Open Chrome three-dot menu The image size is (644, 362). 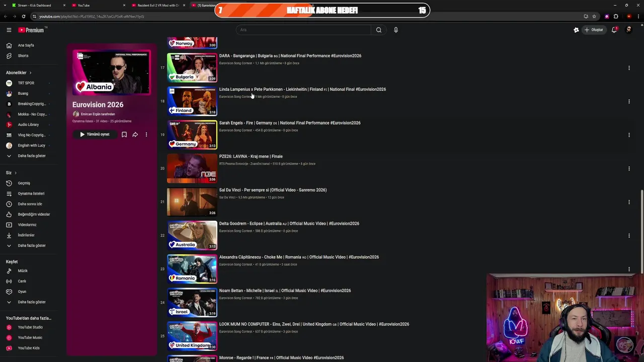637,17
